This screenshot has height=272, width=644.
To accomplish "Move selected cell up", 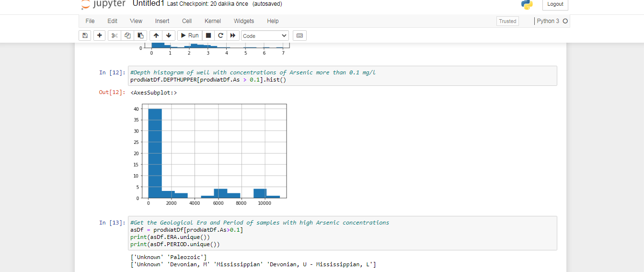I will coord(156,35).
